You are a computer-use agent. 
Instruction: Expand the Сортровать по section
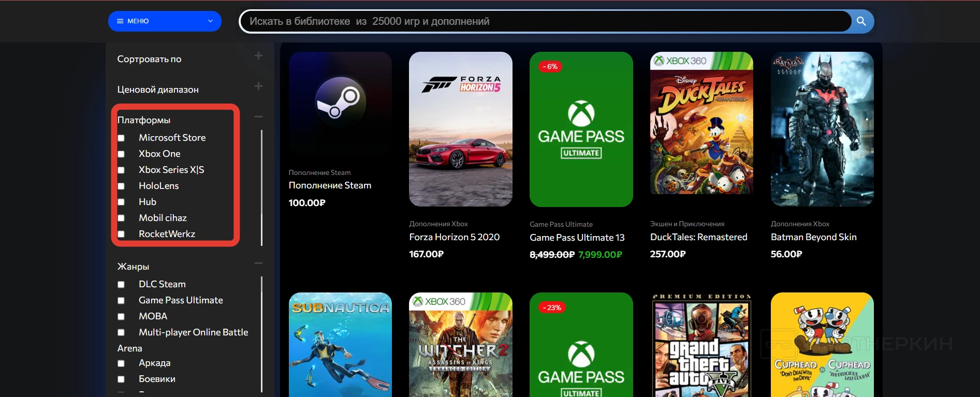click(x=258, y=56)
